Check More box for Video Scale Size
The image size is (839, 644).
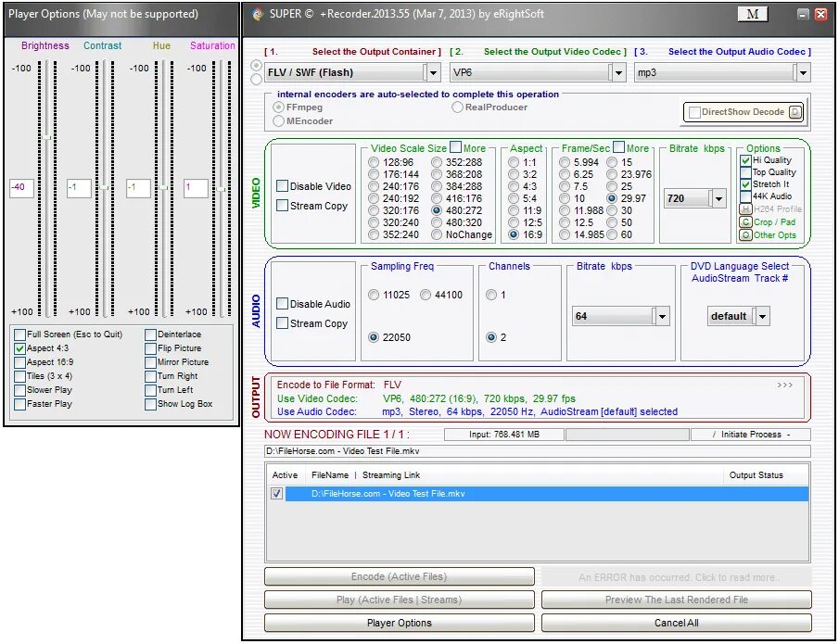coord(455,146)
